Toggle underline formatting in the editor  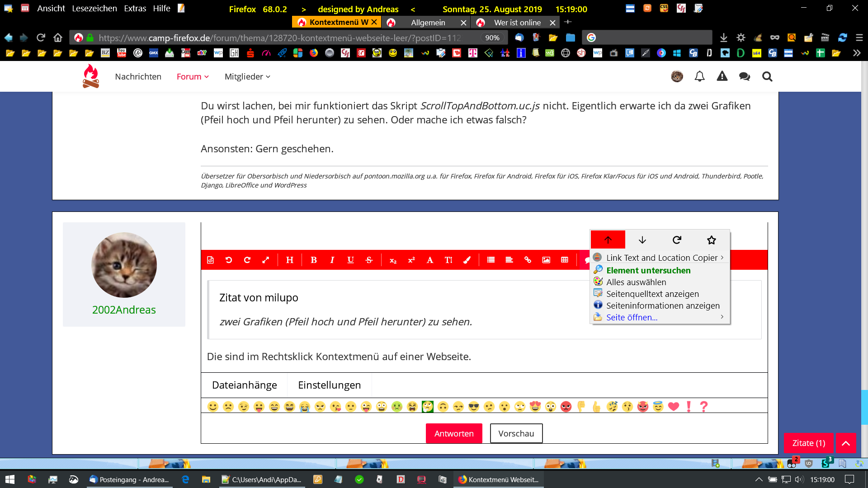[x=350, y=260]
